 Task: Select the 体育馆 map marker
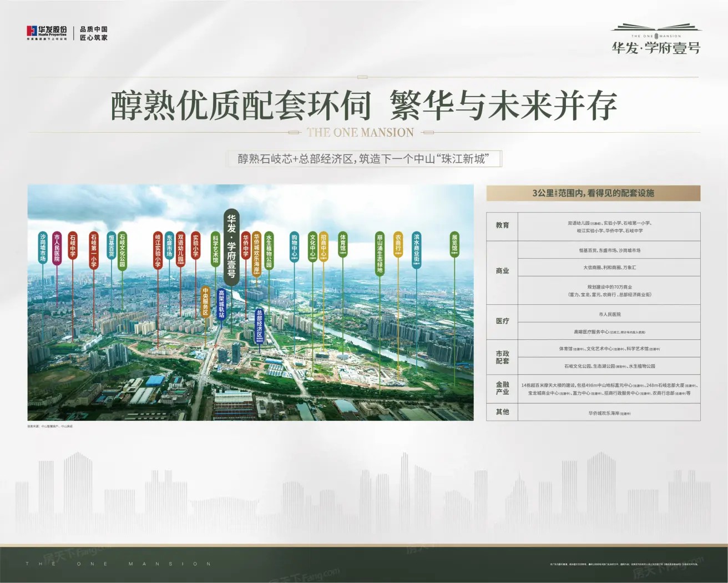click(x=342, y=244)
